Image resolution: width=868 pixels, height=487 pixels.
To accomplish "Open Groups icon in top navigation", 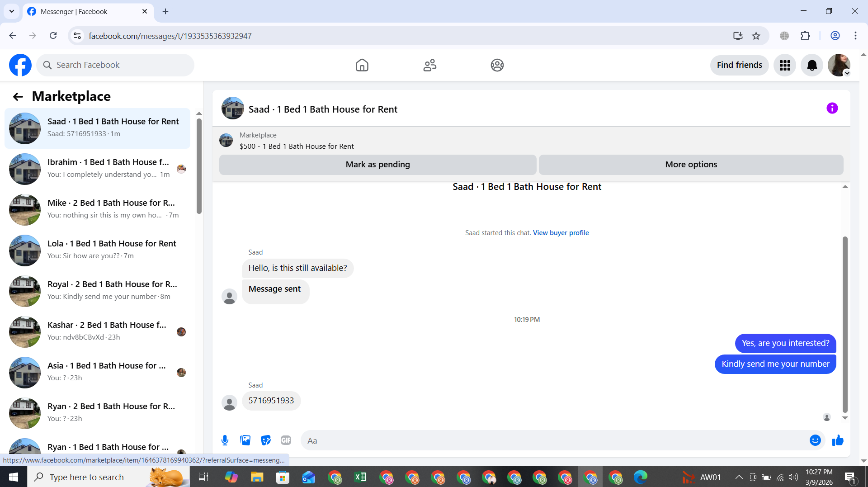I will point(497,65).
